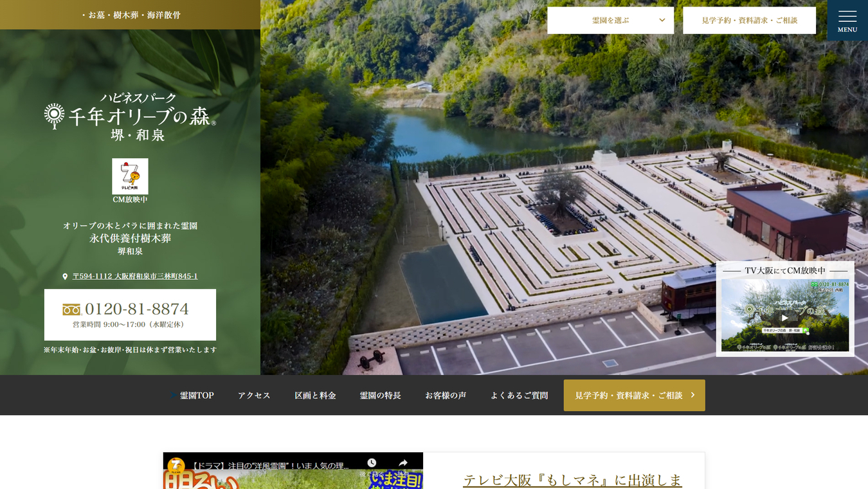Click the YouTube channel avatar on the drama video
This screenshot has width=868, height=489.
tap(176, 466)
